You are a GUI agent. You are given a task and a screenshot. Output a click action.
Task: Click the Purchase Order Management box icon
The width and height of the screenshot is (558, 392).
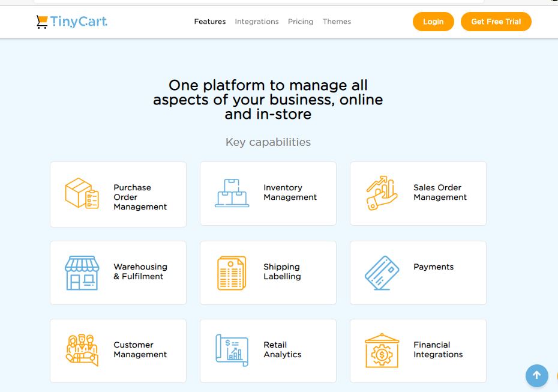click(82, 193)
